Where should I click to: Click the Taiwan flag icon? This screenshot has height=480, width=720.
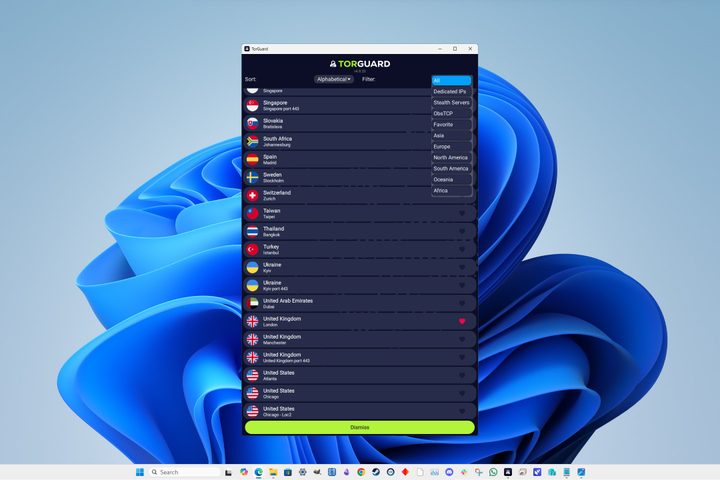coord(252,213)
